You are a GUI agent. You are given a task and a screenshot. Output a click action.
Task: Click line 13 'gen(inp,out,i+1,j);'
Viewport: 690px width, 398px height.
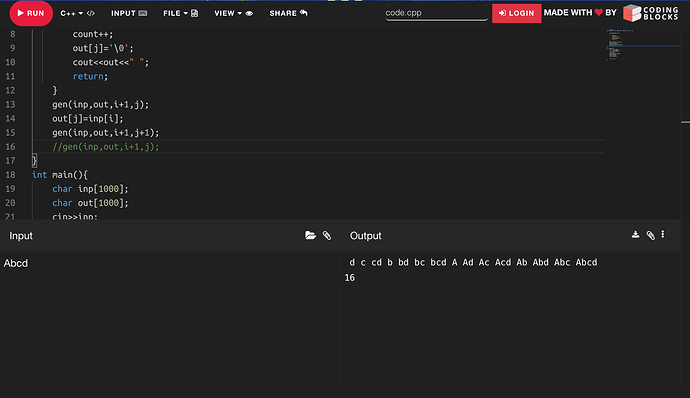coord(100,104)
